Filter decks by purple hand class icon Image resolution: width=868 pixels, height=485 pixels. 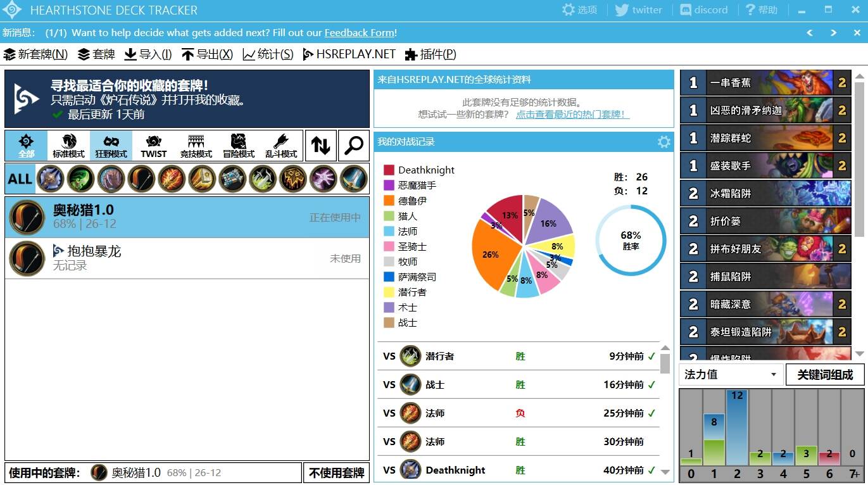[324, 179]
